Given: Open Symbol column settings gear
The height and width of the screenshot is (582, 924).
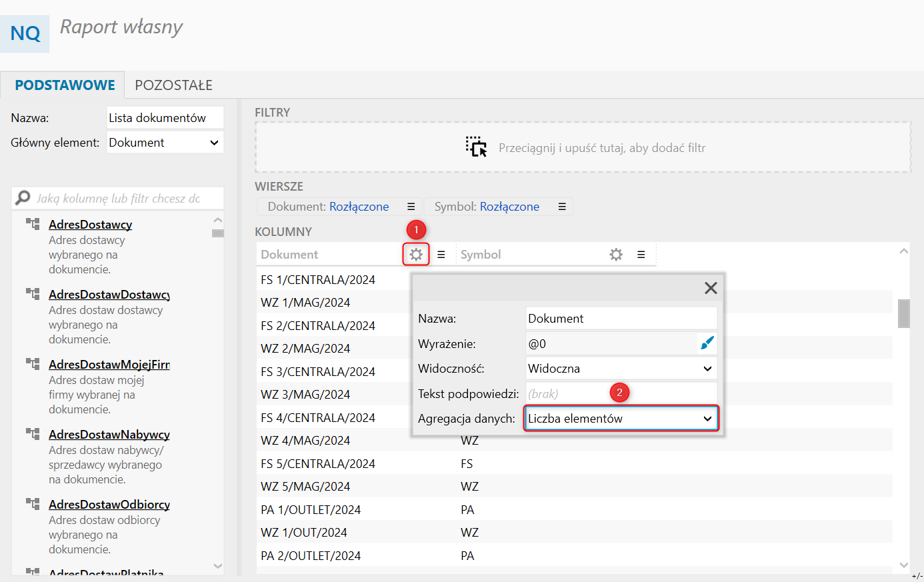Looking at the screenshot, I should tap(616, 254).
